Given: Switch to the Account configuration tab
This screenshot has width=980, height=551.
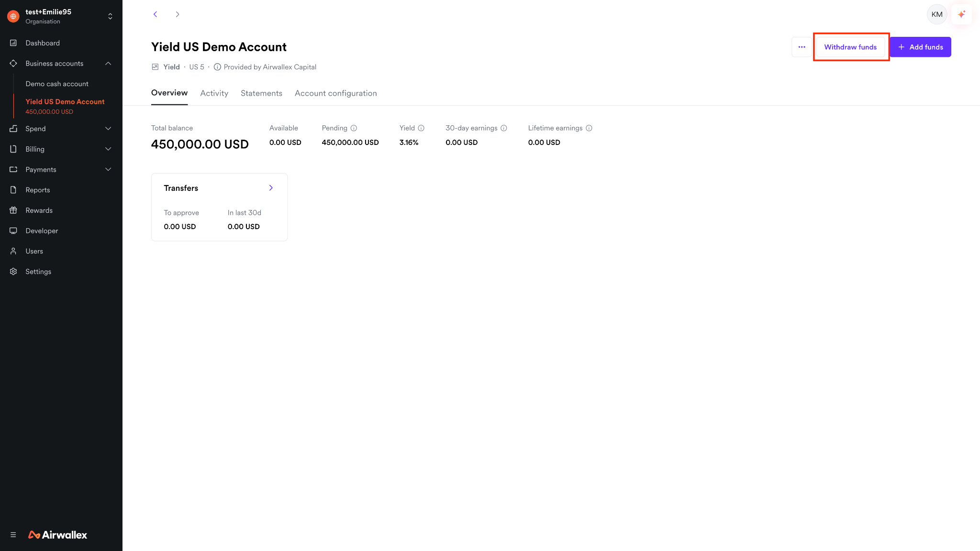Looking at the screenshot, I should click(336, 93).
